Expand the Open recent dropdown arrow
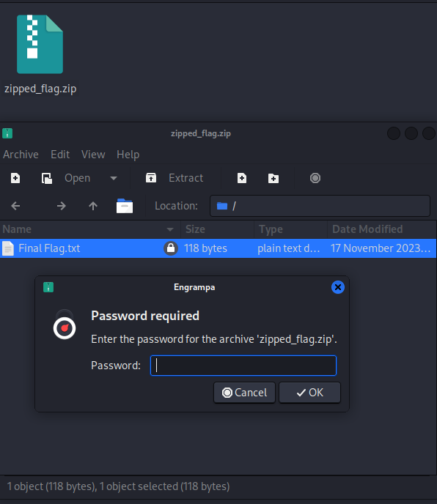 pyautogui.click(x=114, y=178)
